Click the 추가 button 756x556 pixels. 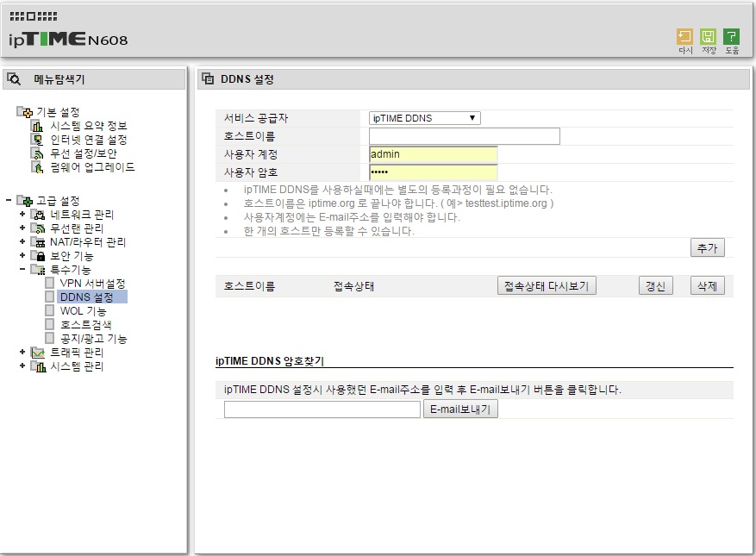coord(708,248)
